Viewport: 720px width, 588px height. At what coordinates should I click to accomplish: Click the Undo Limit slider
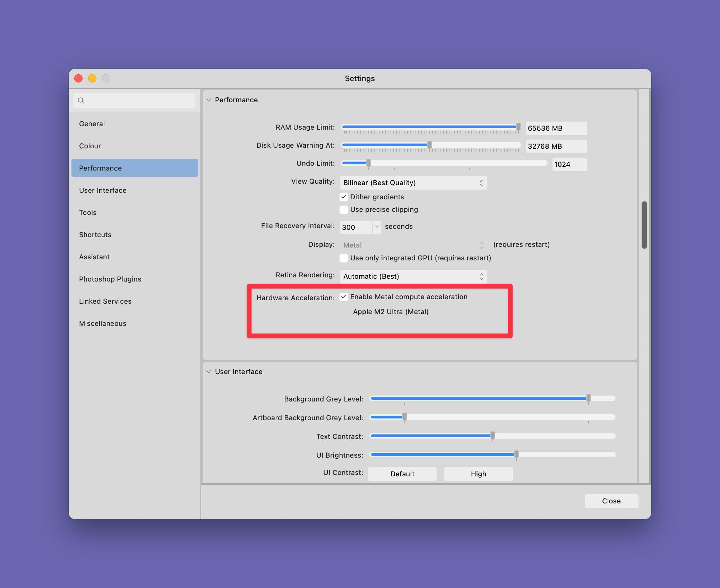pyautogui.click(x=444, y=163)
